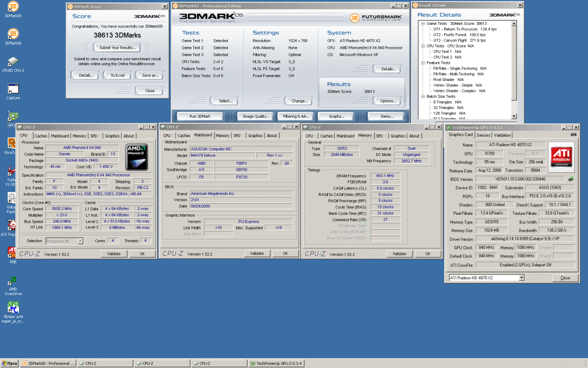Launch the CPUID CPU-Z desktop icon
Image resolution: width=588 pixels, height=368 pixels.
pyautogui.click(x=13, y=64)
